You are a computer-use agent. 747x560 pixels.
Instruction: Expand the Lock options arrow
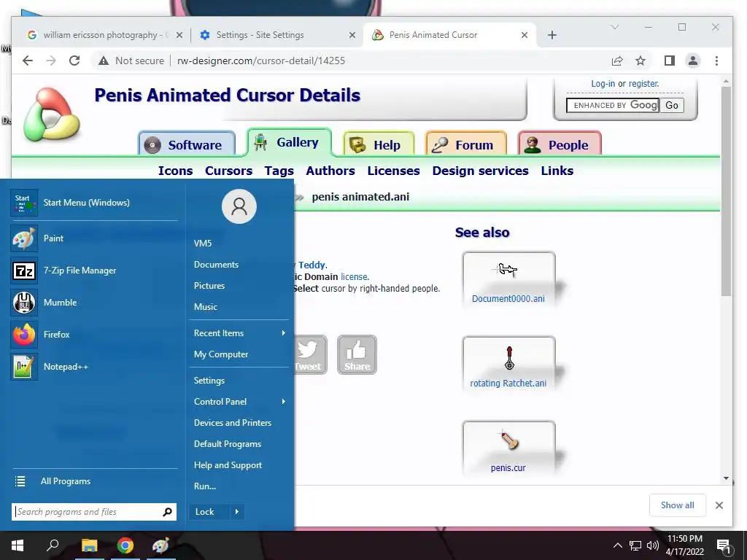[x=237, y=512]
